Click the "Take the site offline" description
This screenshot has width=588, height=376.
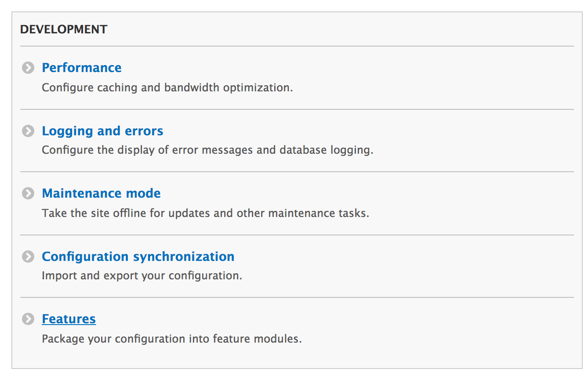click(205, 213)
